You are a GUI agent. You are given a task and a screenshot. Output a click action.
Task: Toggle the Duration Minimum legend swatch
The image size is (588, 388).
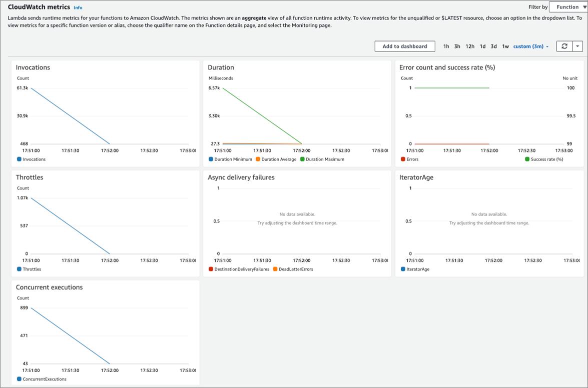pos(211,159)
